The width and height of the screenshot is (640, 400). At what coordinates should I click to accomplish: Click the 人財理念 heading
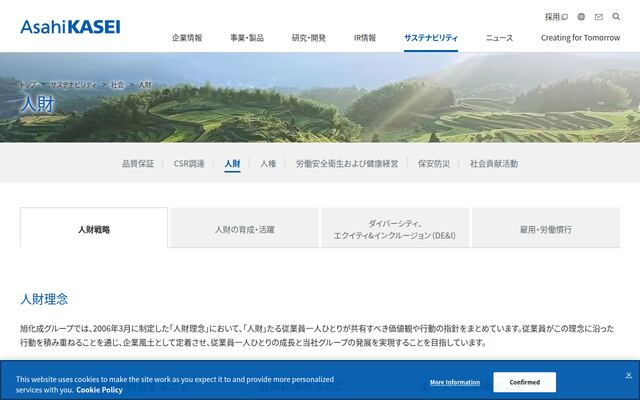point(44,299)
